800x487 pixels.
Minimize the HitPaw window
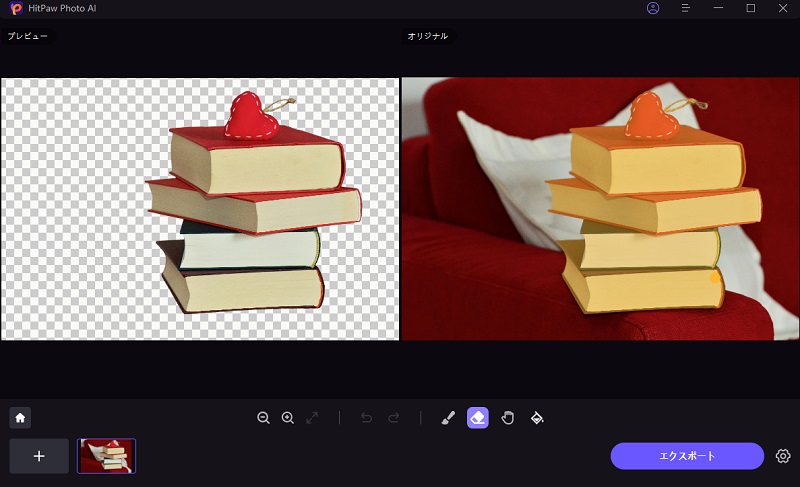pos(718,8)
